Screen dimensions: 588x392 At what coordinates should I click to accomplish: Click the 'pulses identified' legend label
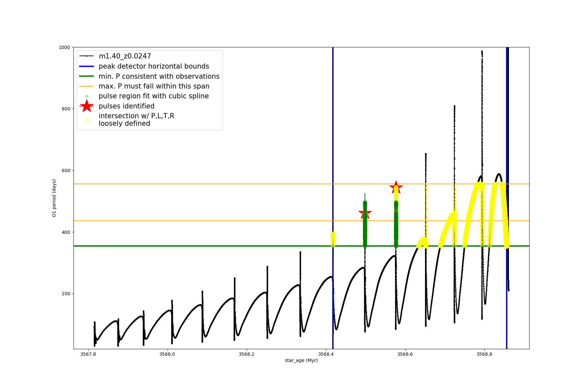(x=126, y=106)
